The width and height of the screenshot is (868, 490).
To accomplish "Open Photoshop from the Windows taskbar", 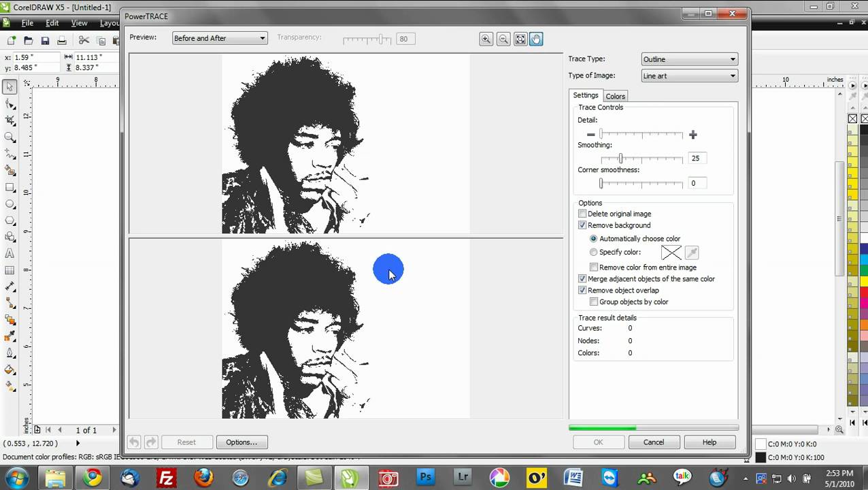I will (x=425, y=478).
